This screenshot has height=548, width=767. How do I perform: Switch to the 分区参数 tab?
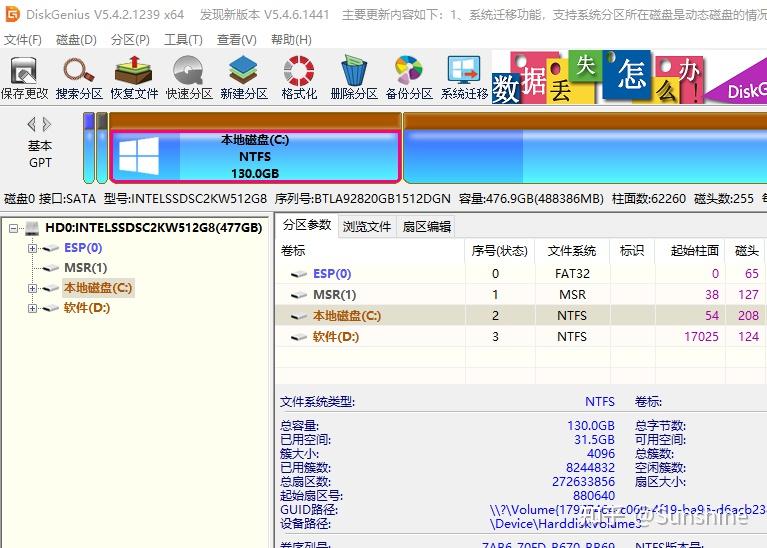click(x=307, y=225)
